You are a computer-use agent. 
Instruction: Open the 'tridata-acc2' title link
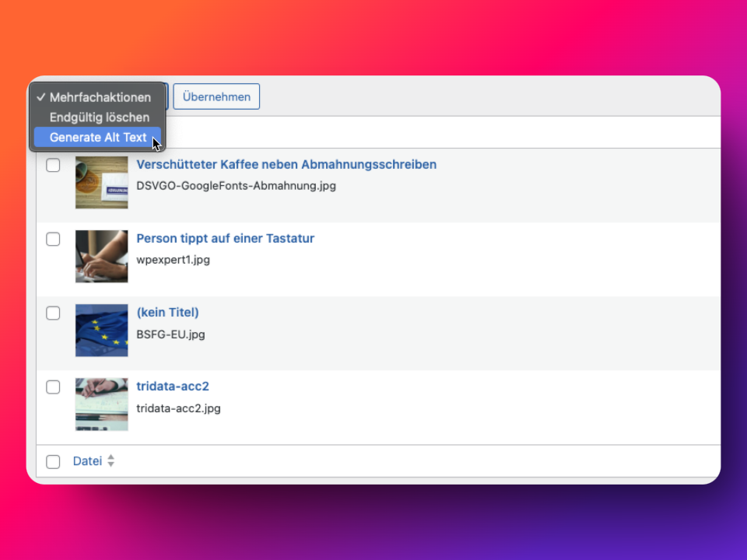tap(173, 387)
